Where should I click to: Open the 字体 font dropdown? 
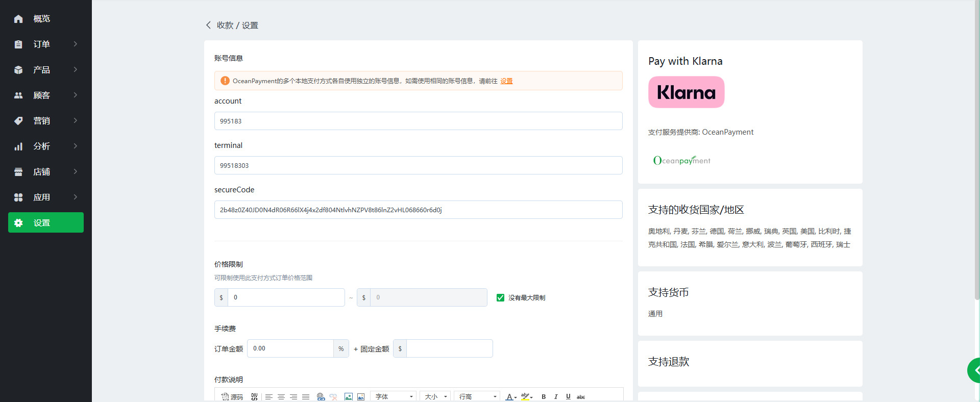tap(393, 396)
